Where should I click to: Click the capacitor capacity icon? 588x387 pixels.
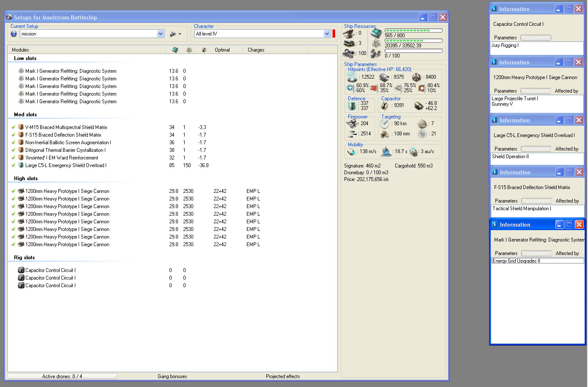(385, 105)
